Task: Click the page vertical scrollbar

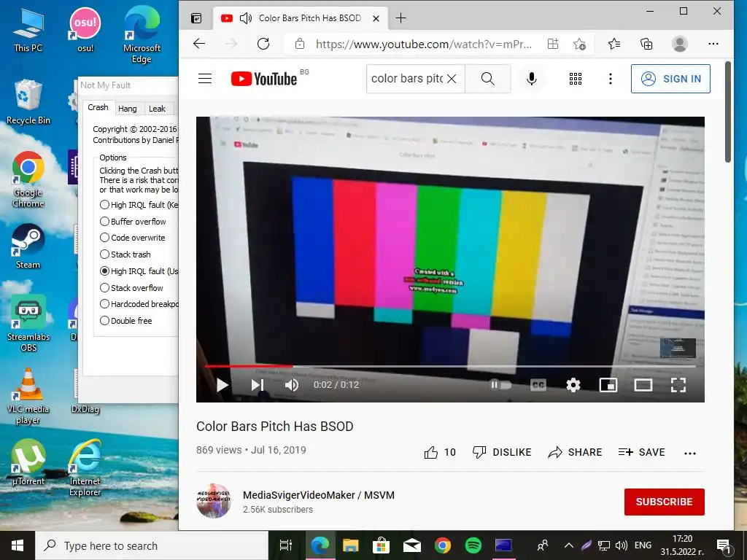Action: 727,112
